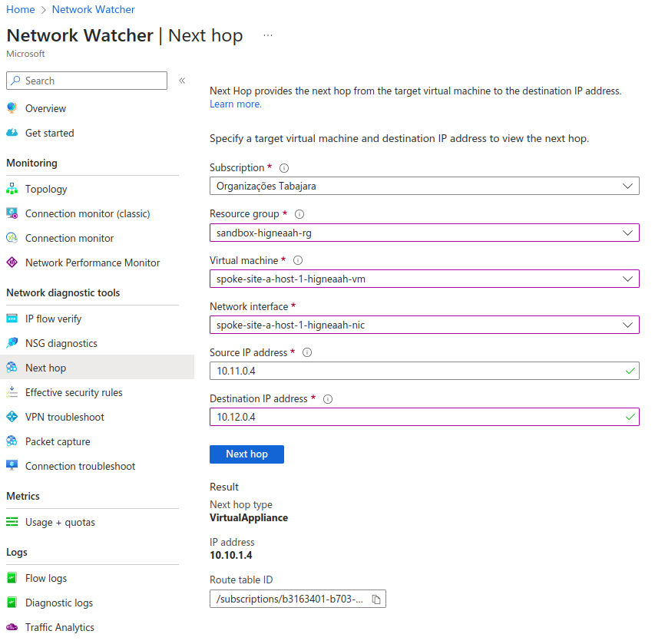
Task: Click the Connection troubleshoot icon
Action: pos(12,466)
